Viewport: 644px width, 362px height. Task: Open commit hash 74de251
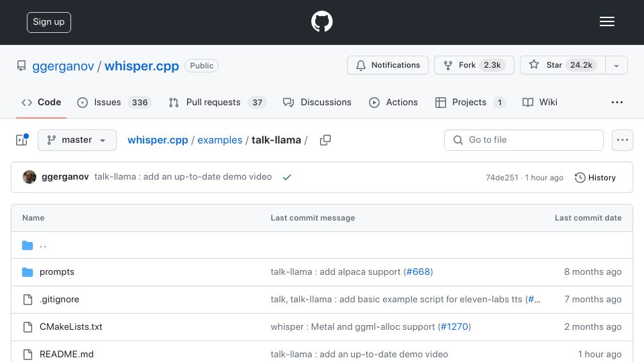pyautogui.click(x=502, y=178)
